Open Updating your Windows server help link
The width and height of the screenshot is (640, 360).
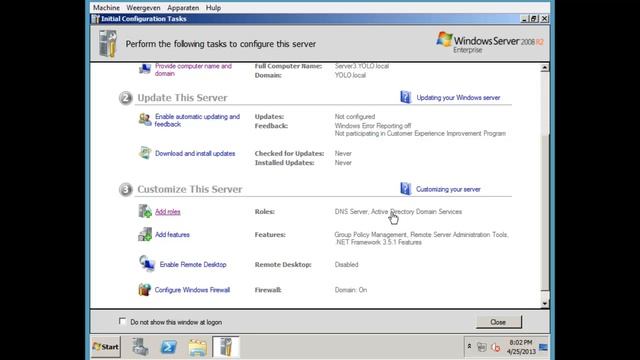point(458,98)
